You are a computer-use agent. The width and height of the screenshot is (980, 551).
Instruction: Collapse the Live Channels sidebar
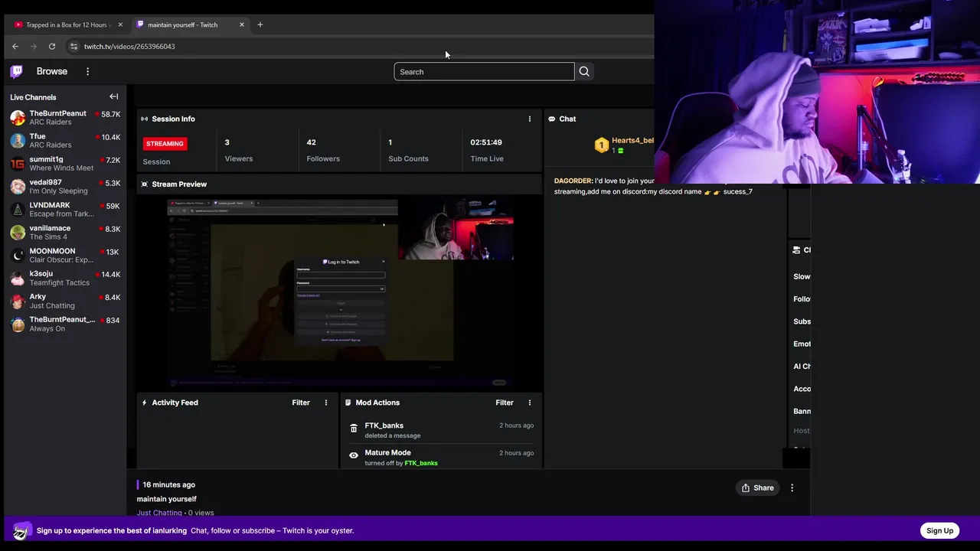tap(113, 96)
